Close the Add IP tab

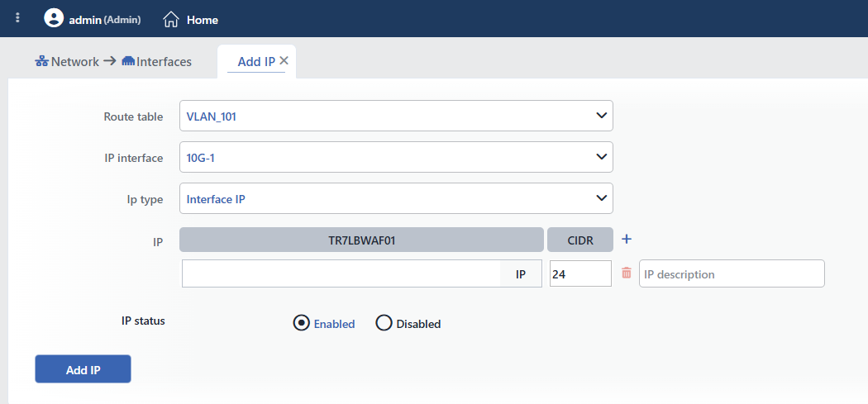284,61
